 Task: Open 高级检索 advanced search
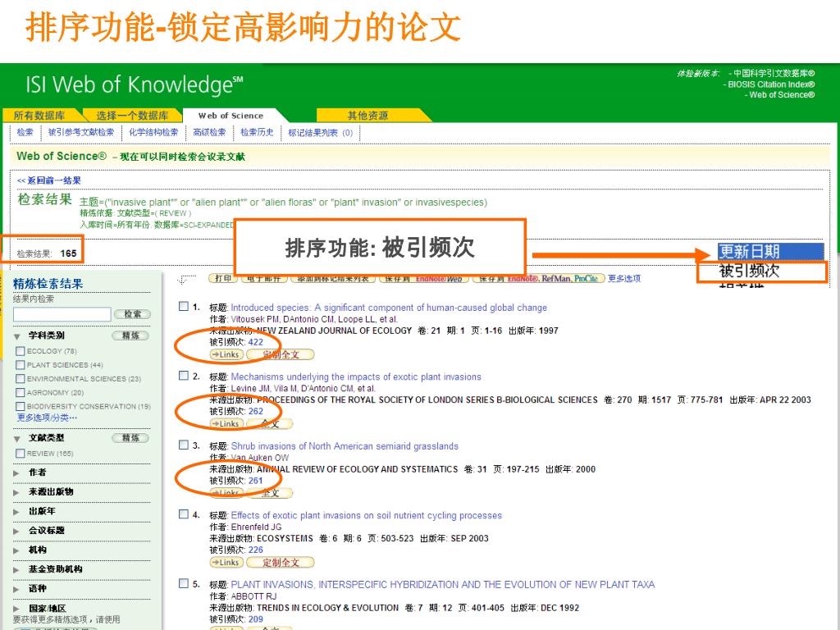[209, 132]
